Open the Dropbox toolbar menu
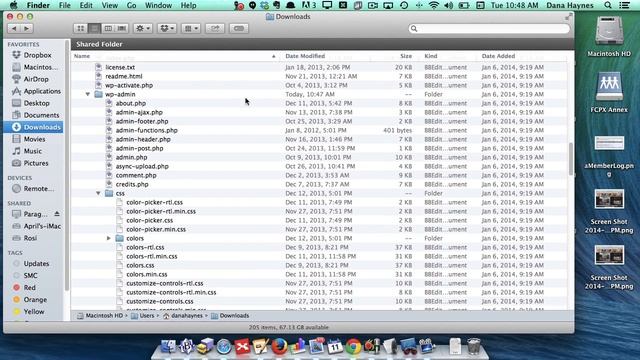The width and height of the screenshot is (640, 360). pyautogui.click(x=167, y=29)
